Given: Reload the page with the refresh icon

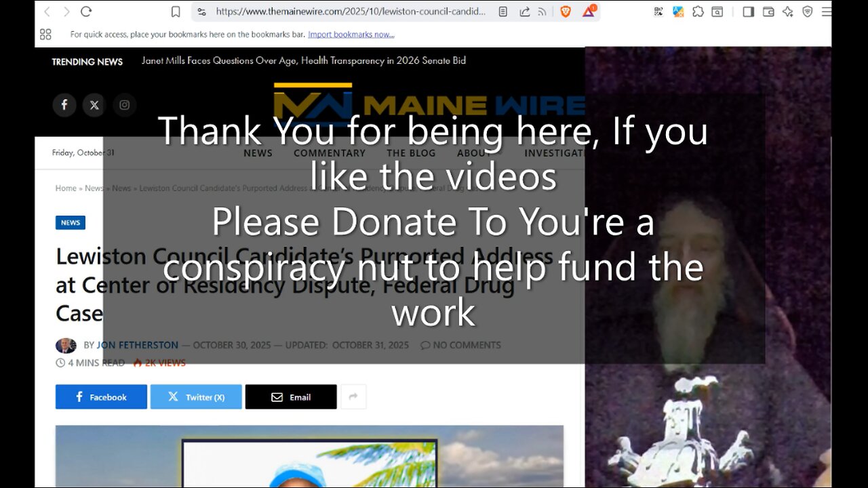Looking at the screenshot, I should pyautogui.click(x=86, y=12).
